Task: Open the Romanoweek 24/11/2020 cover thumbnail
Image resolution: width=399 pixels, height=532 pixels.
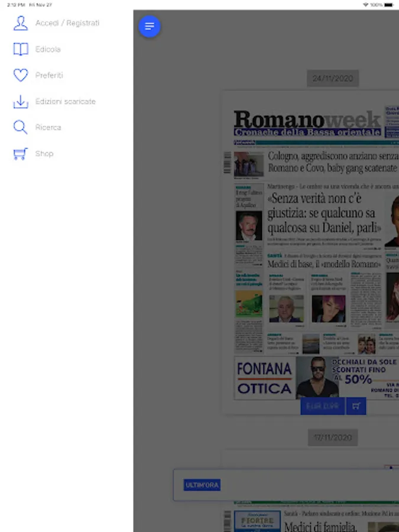Action: [x=311, y=252]
